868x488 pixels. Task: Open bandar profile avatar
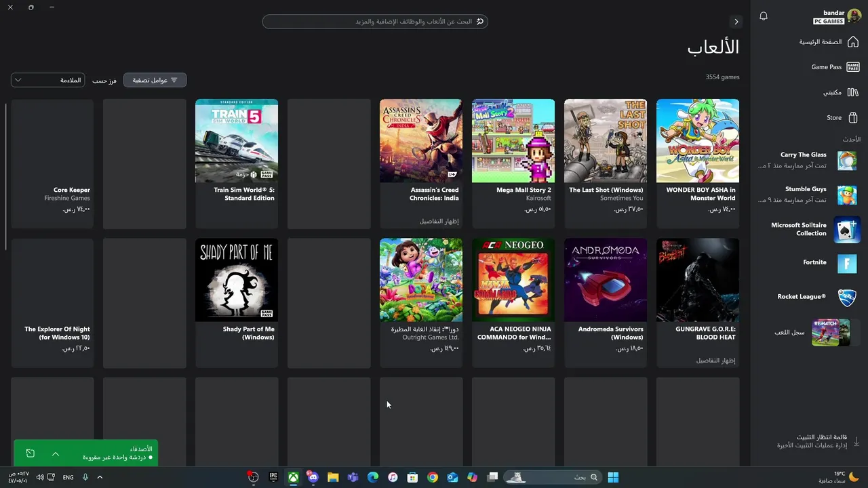854,16
